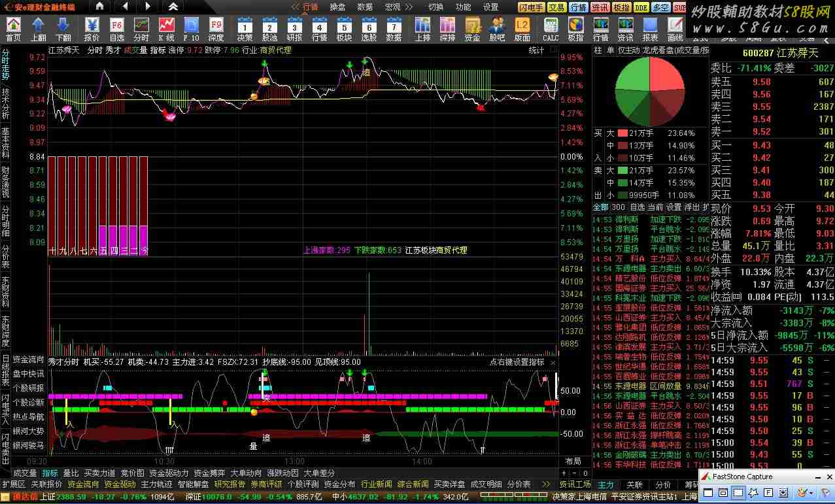Switch to the 资金流向 bottom tab
835x504 pixels.
click(x=83, y=484)
